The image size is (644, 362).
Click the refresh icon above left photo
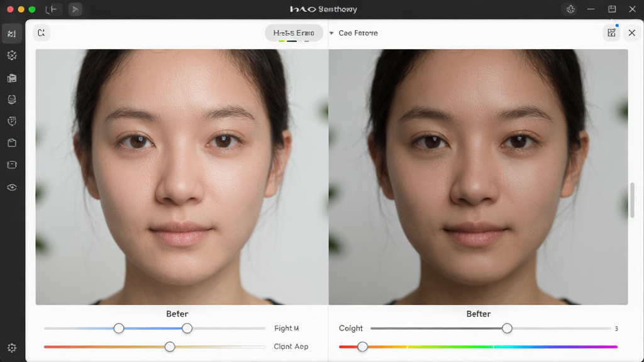[x=42, y=33]
